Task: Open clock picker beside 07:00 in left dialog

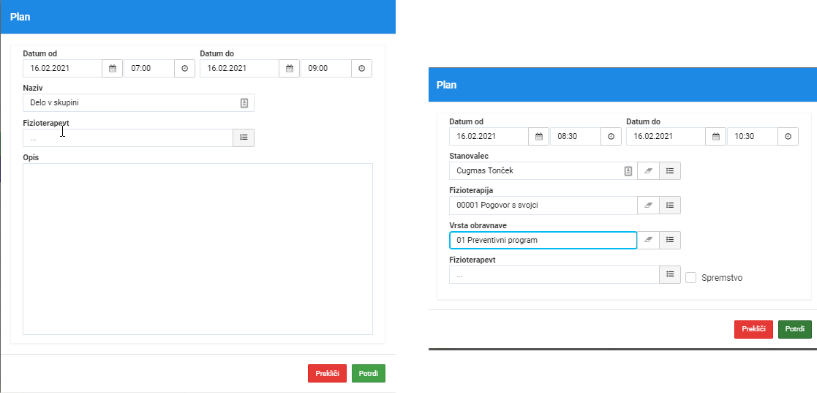Action: pos(184,68)
